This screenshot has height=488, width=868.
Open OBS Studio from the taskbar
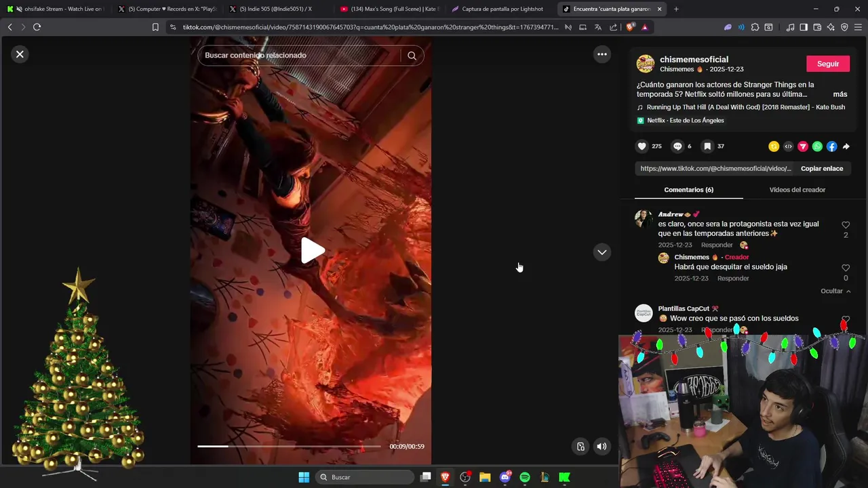pyautogui.click(x=465, y=477)
